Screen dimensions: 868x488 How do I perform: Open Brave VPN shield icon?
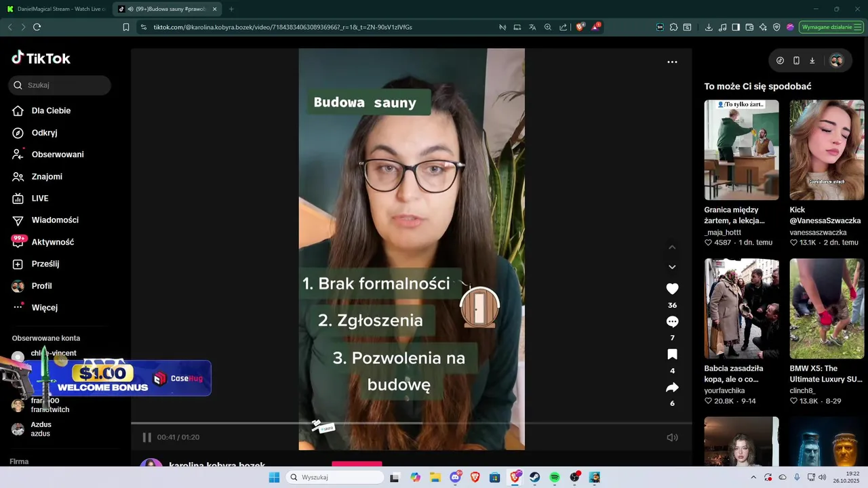[776, 27]
